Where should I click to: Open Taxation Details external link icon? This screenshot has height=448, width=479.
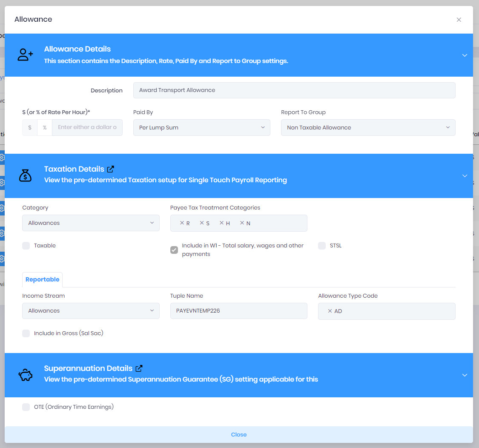click(x=111, y=169)
